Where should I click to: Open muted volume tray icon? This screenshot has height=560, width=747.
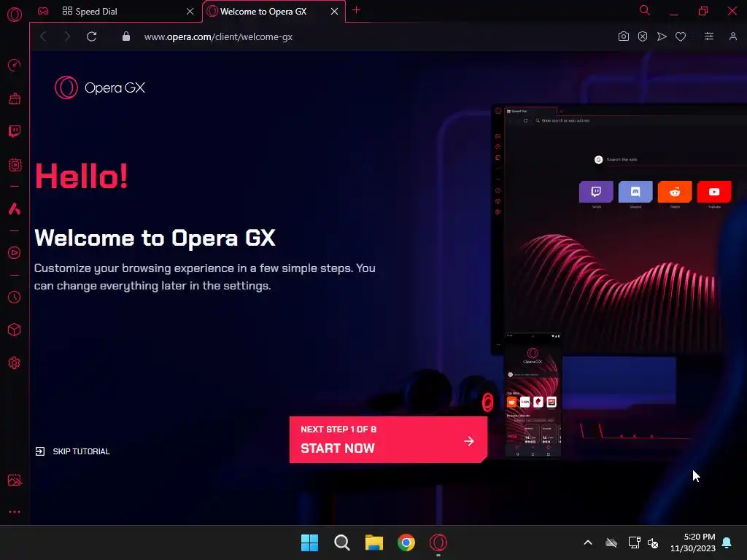653,542
